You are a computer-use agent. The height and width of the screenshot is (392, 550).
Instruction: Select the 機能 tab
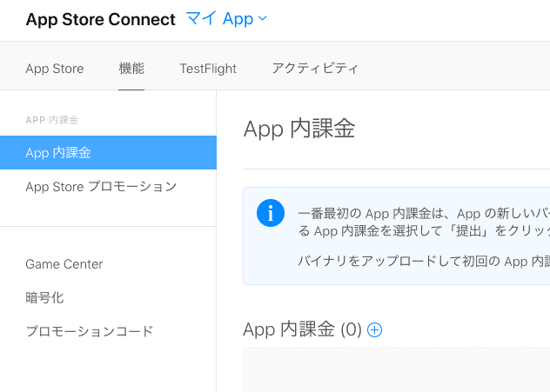click(x=131, y=69)
